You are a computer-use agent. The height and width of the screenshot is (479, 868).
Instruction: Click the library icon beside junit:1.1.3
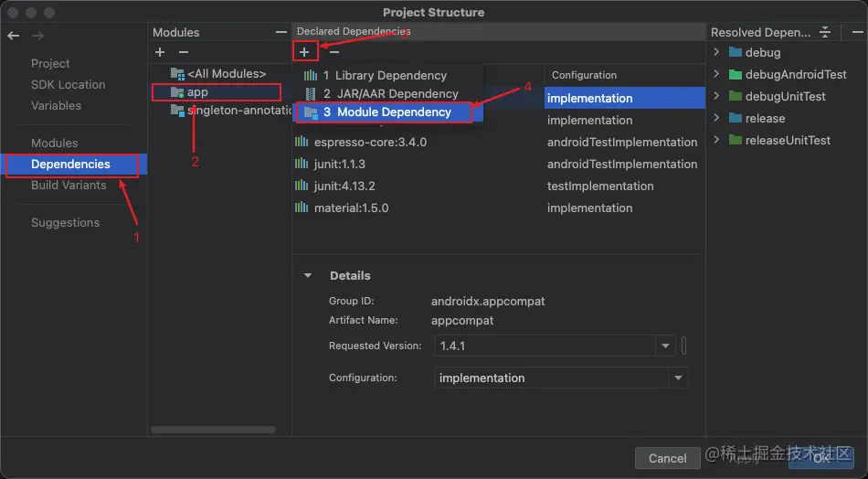[x=302, y=164]
